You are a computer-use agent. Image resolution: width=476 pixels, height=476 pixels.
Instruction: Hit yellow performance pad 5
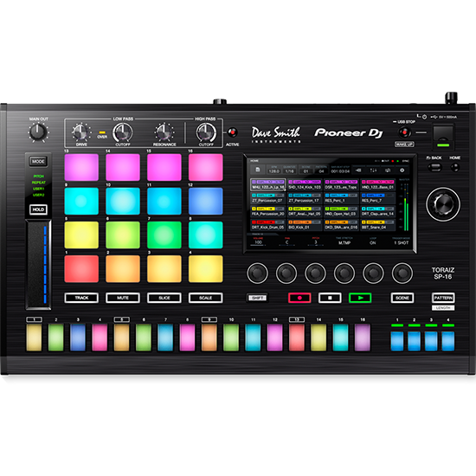point(81,235)
